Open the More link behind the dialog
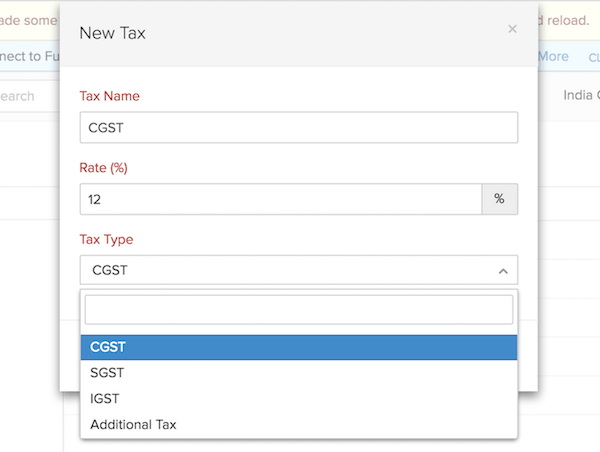Screen dimensions: 600x452 point(554,56)
